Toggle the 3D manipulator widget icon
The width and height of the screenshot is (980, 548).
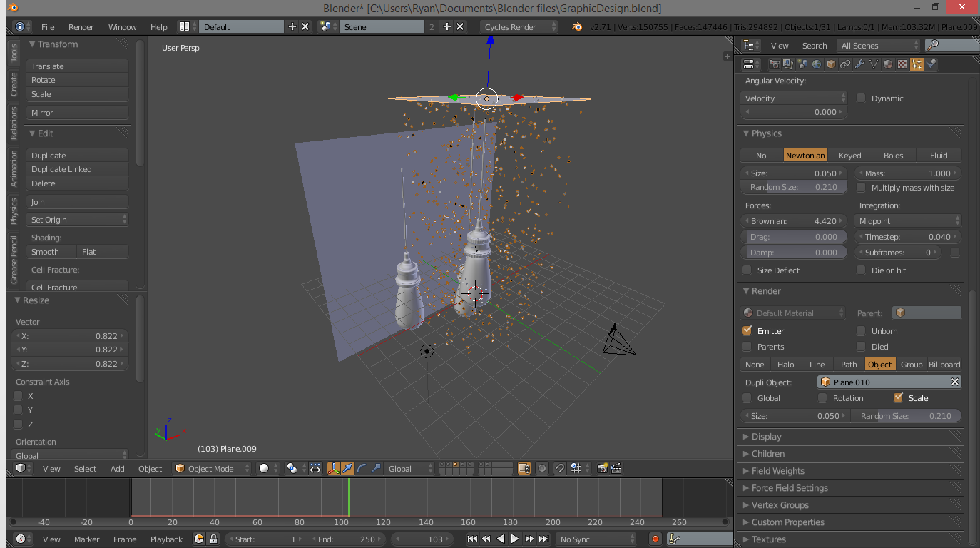(334, 468)
